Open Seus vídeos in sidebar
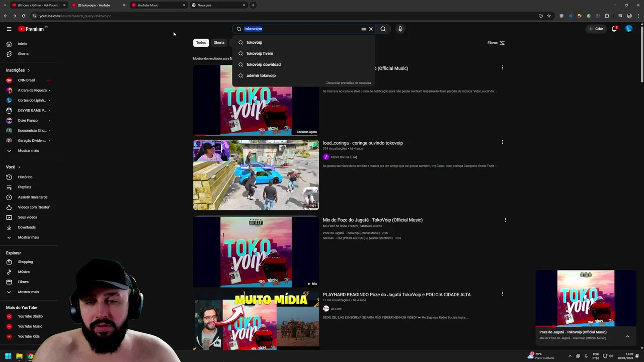The height and width of the screenshot is (362, 644). [x=29, y=217]
